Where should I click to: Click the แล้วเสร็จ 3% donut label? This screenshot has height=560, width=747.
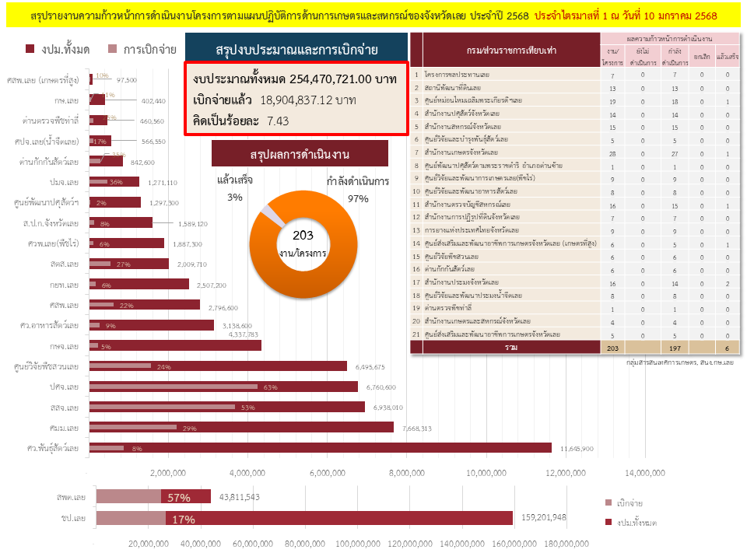click(x=235, y=188)
